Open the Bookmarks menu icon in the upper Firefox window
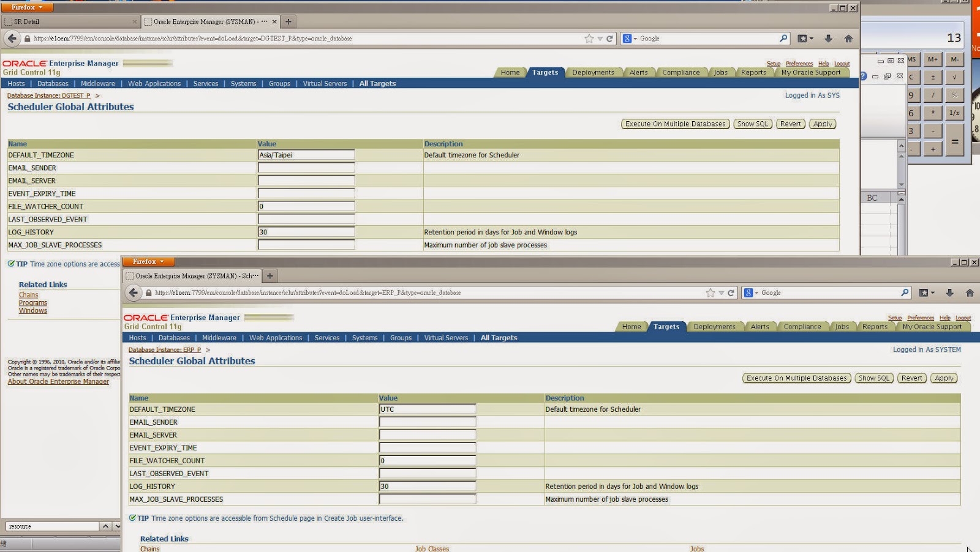 [805, 39]
